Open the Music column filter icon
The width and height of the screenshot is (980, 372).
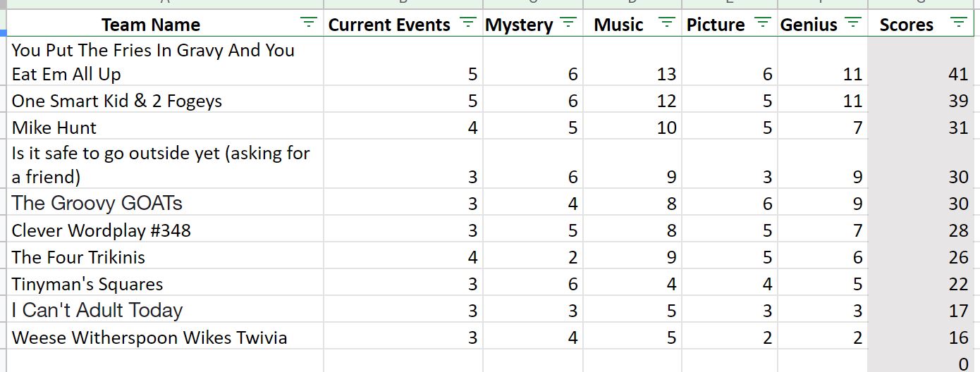coord(667,23)
